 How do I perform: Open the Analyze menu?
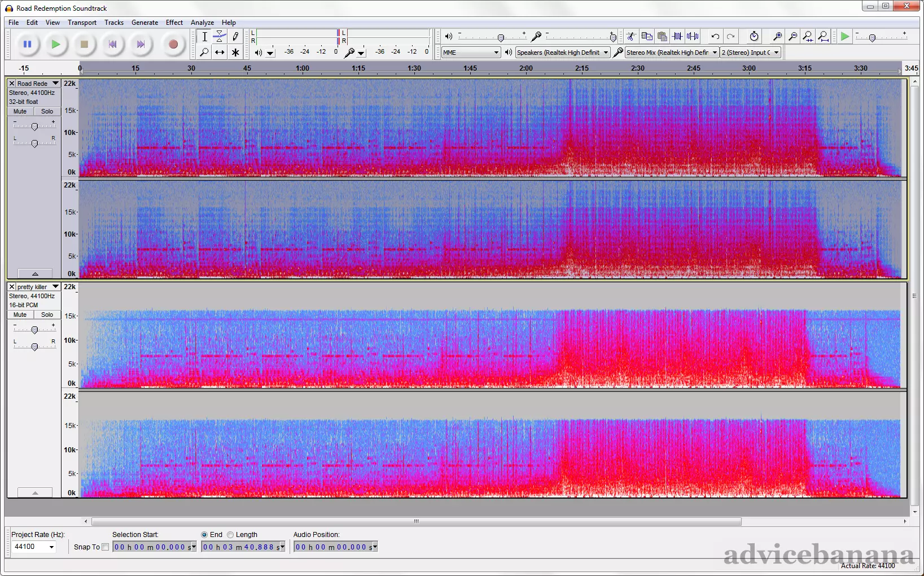pyautogui.click(x=202, y=23)
